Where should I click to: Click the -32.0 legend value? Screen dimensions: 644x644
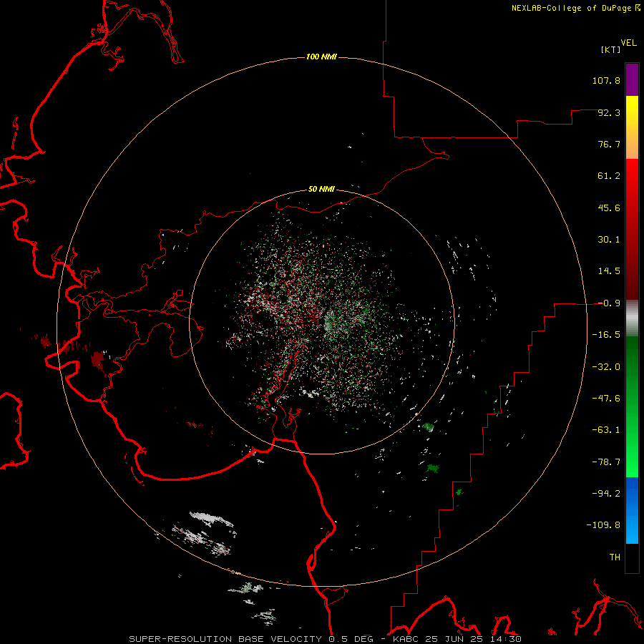coord(606,367)
